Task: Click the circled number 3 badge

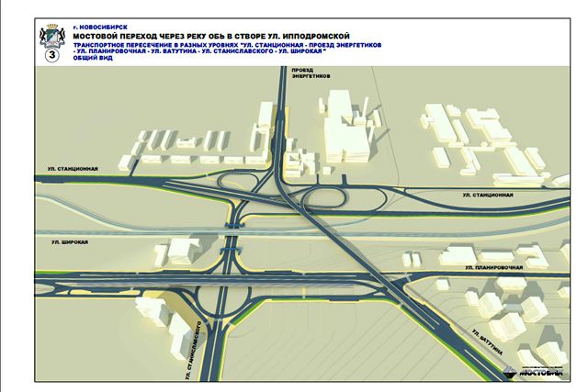Action: pyautogui.click(x=51, y=54)
